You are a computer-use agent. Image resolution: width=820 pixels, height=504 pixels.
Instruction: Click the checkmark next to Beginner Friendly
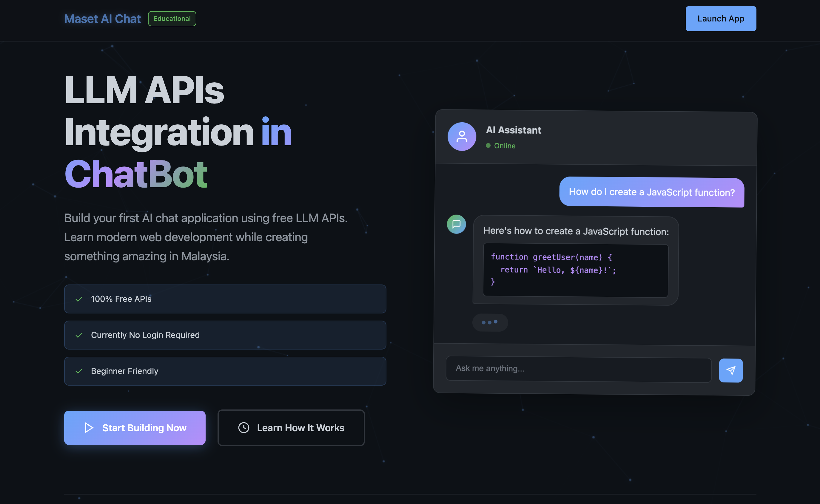coord(79,371)
